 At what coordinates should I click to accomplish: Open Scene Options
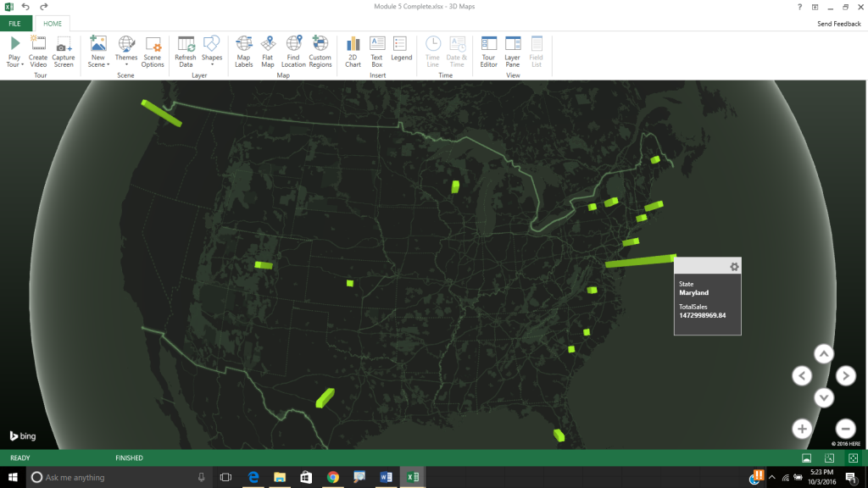coord(153,52)
